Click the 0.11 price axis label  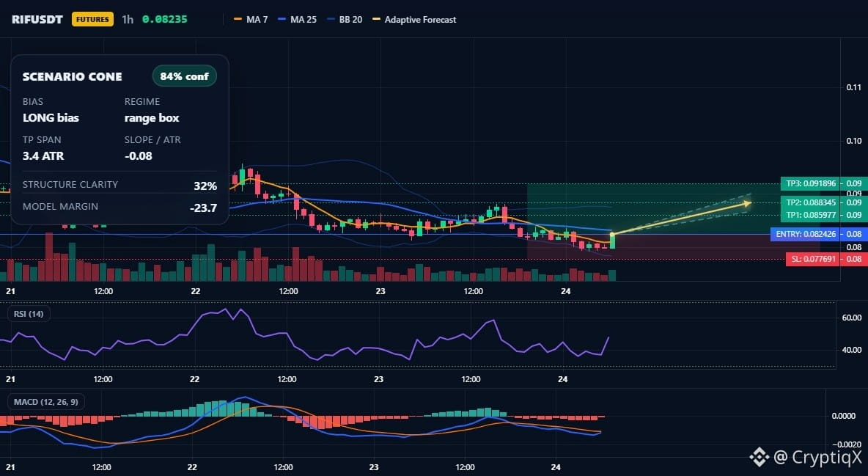(x=853, y=87)
